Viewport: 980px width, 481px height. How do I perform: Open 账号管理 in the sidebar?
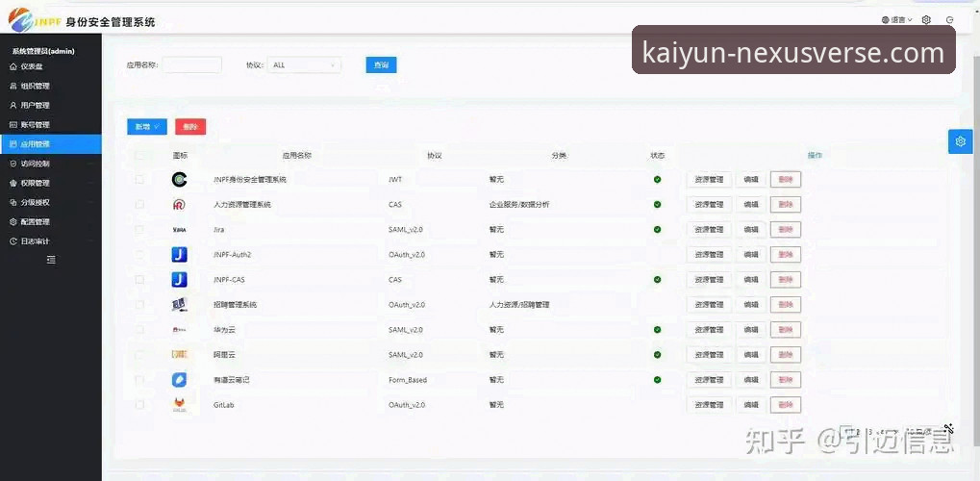pos(51,124)
